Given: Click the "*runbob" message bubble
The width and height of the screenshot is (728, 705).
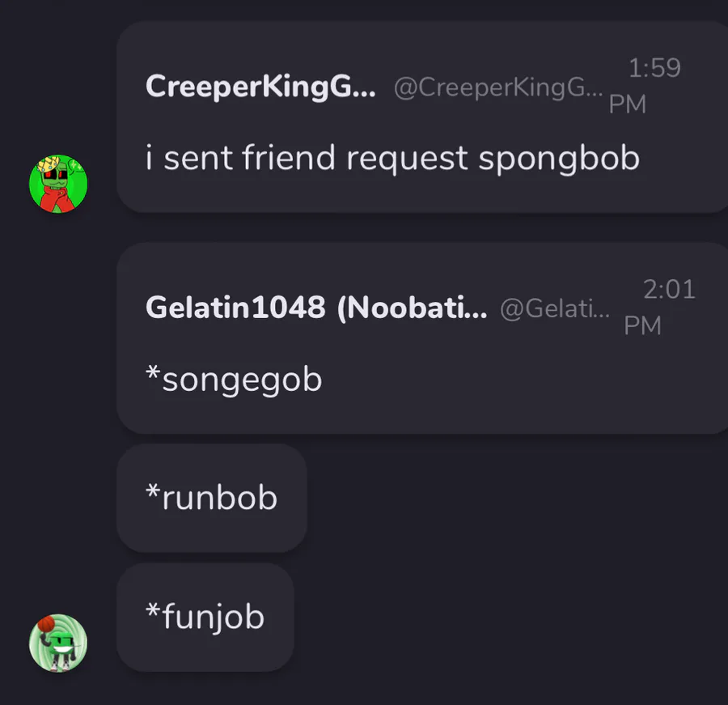Looking at the screenshot, I should tap(211, 498).
